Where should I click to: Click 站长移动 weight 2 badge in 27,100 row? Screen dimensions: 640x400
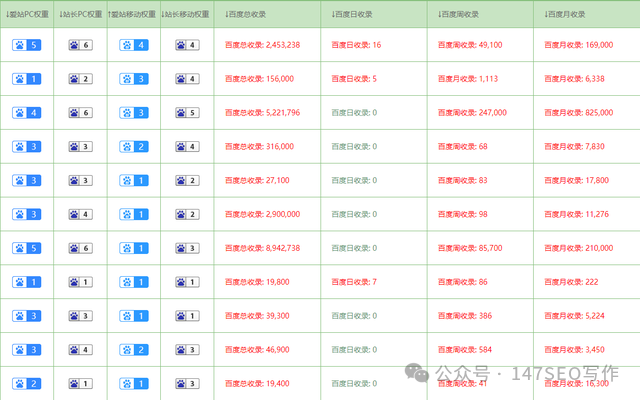point(187,180)
